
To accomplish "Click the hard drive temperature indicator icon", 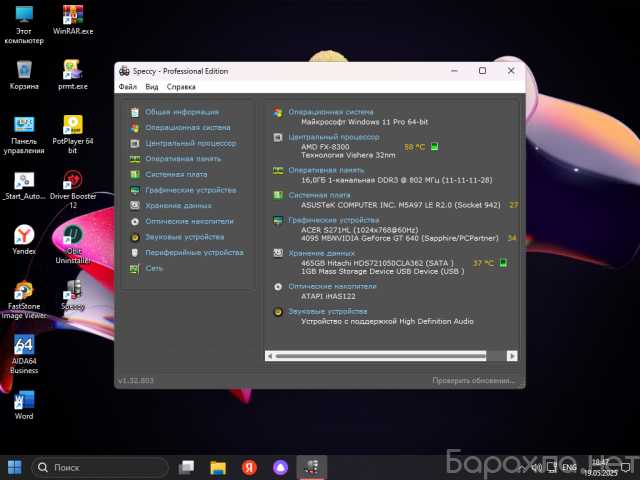I will pos(503,263).
